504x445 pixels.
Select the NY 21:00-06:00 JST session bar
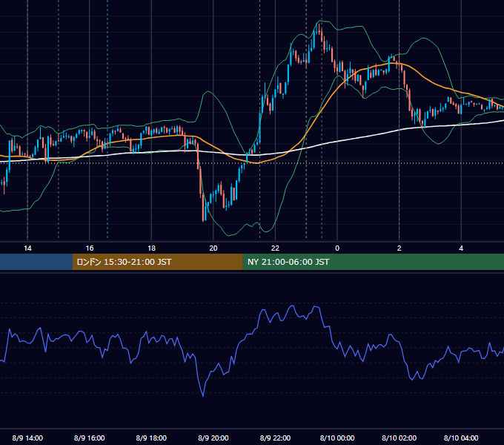[373, 262]
